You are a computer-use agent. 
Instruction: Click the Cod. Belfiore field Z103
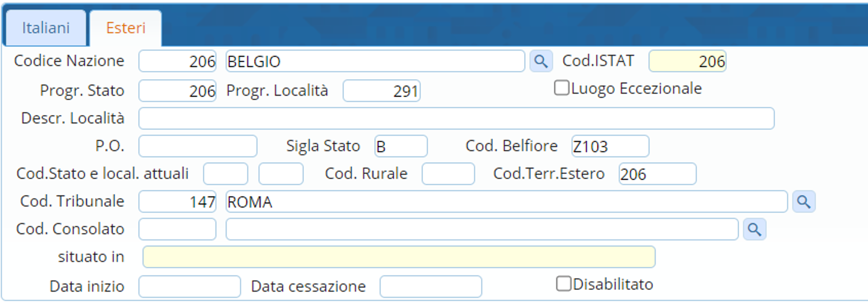[x=610, y=146]
